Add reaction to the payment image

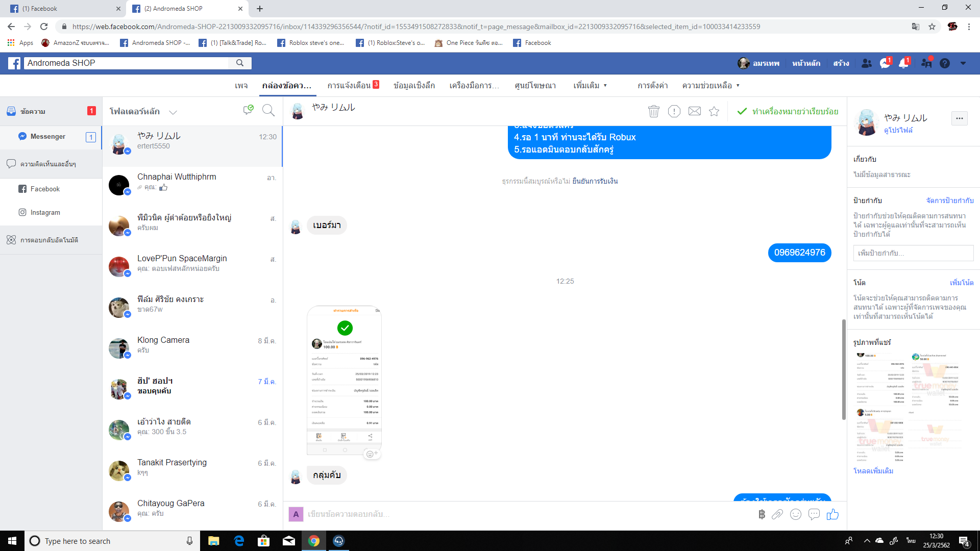pyautogui.click(x=372, y=454)
